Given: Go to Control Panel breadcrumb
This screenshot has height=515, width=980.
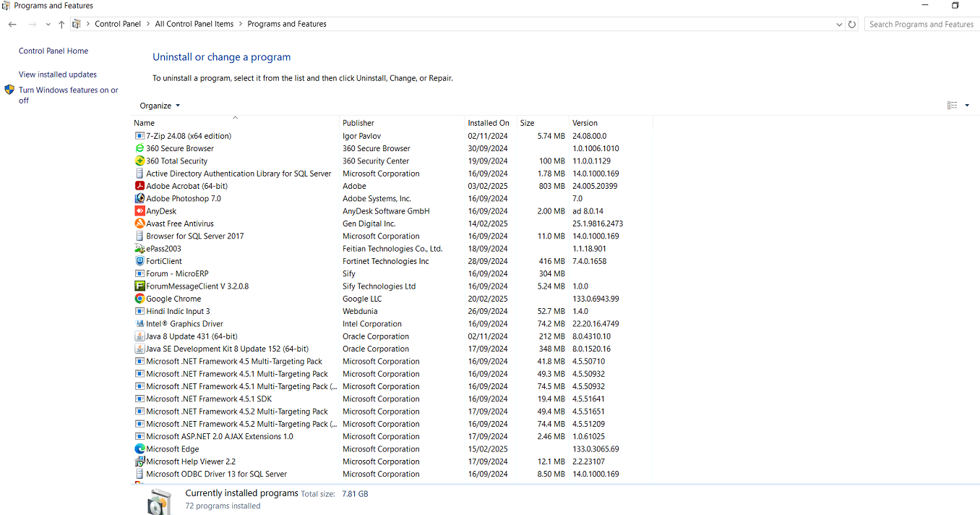Looking at the screenshot, I should pos(118,24).
